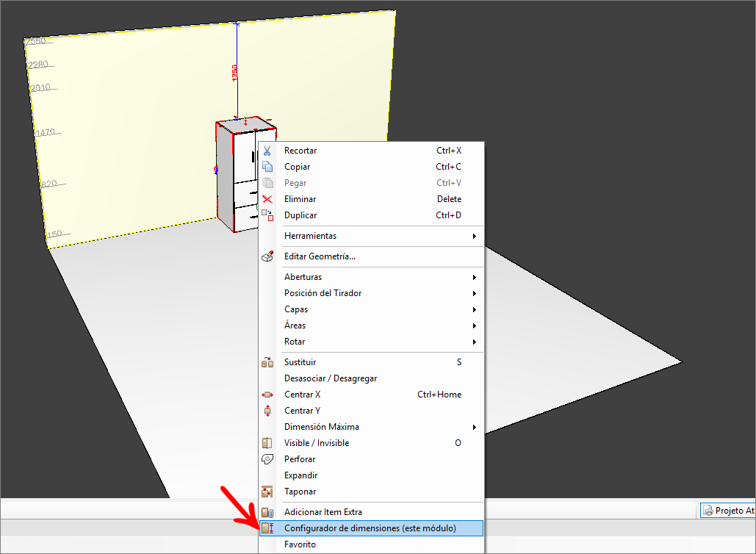Viewport: 756px width, 554px height.
Task: Click the Centrar Y icon
Action: click(267, 411)
